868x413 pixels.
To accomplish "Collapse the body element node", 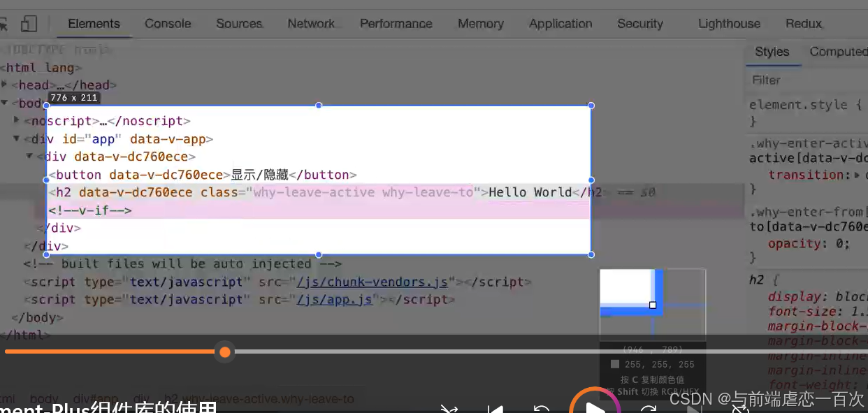I will coord(5,103).
